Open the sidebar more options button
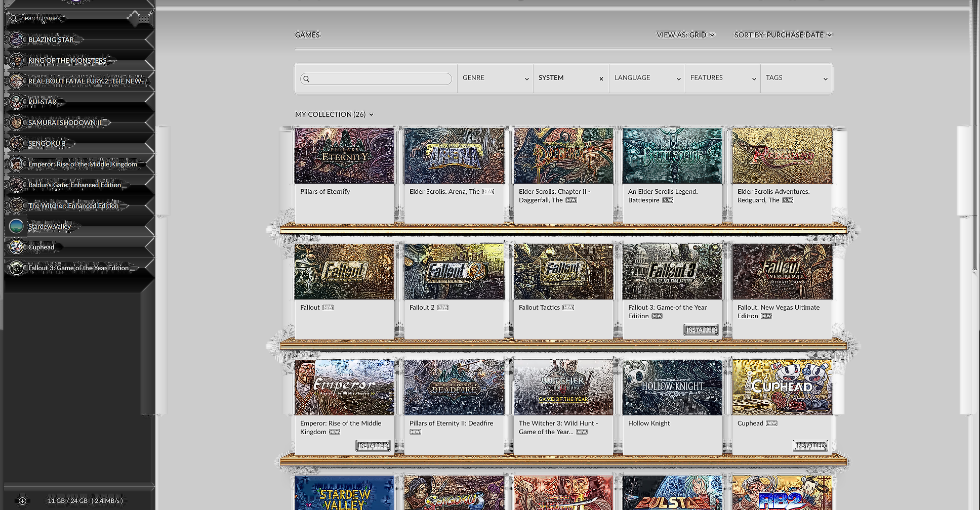Screen dimensions: 980x510 [144, 19]
